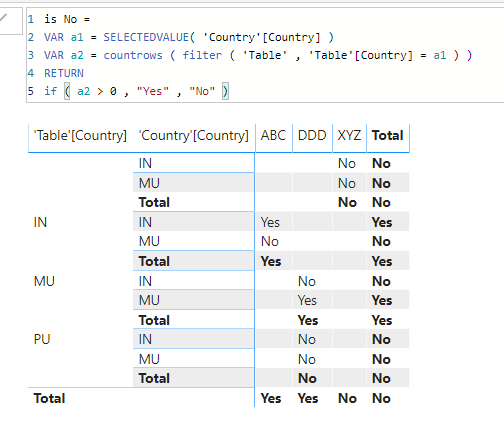Click the 'Yes' under ABC in grand Total row
The image size is (504, 427).
pos(271,398)
